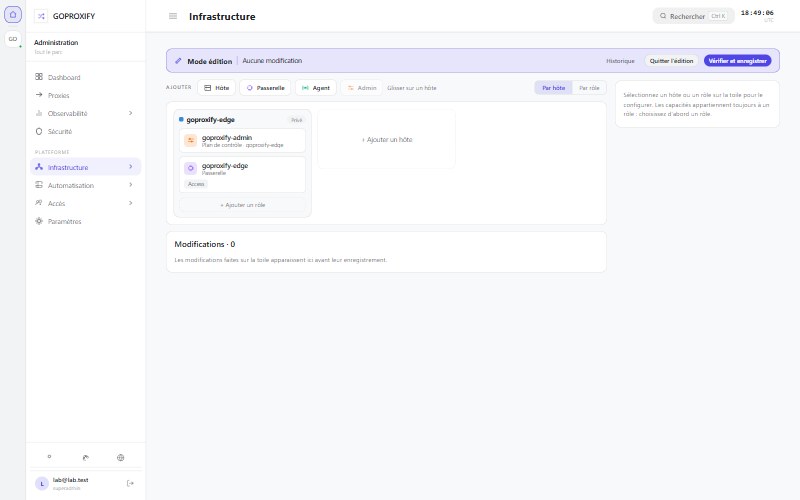Open the theme palette icon in sidebar footer

pos(85,458)
